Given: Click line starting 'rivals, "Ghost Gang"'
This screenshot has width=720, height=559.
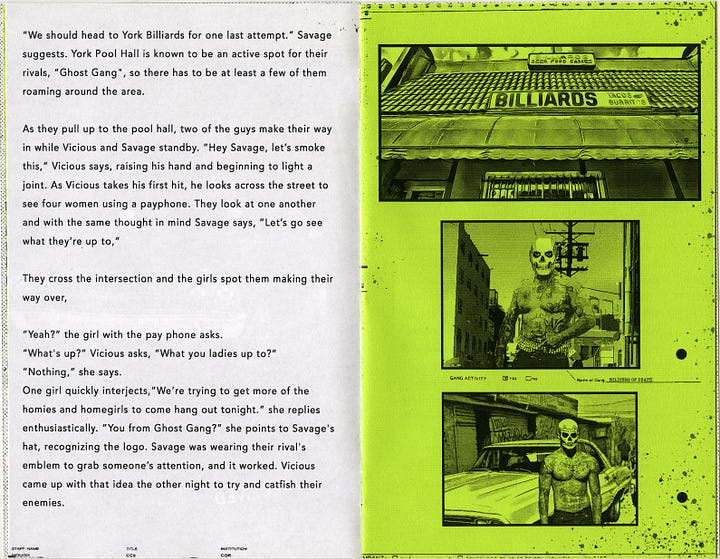Looking at the screenshot, I should [174, 73].
